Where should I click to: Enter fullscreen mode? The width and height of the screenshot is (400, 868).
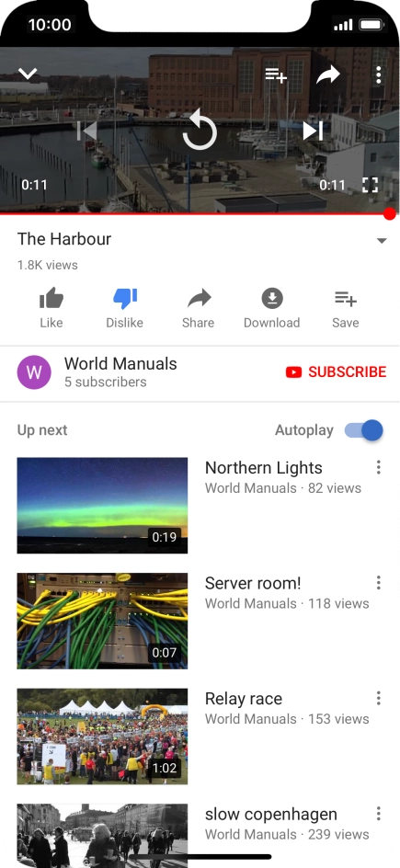tap(371, 185)
